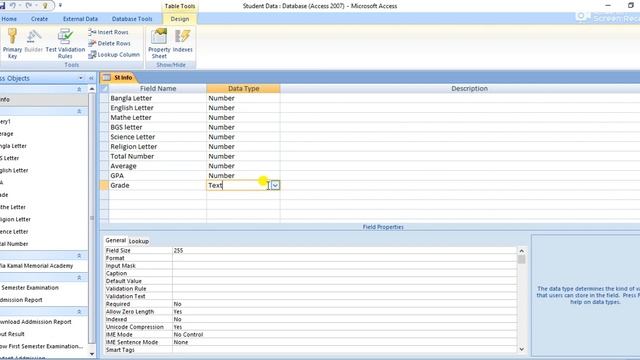Collapse the Kamal Memorial Academy group
The width and height of the screenshot is (640, 360).
pyautogui.click(x=79, y=256)
